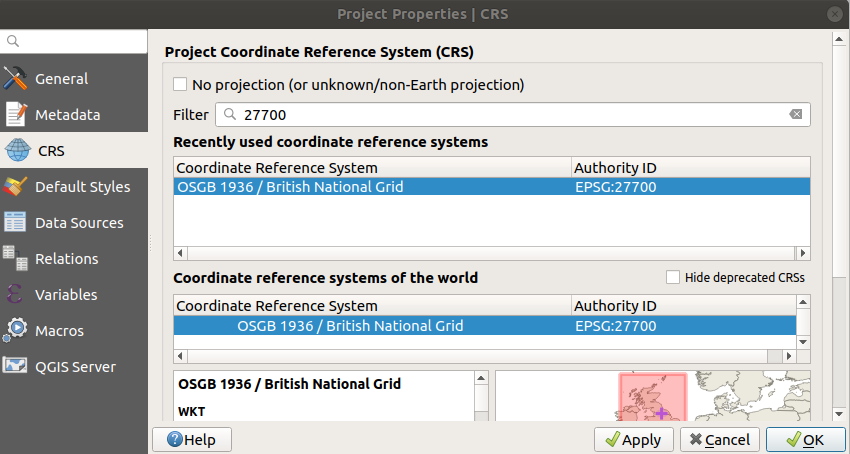This screenshot has height=454, width=850.
Task: Click the Filter input field containing 27700
Action: 513,114
